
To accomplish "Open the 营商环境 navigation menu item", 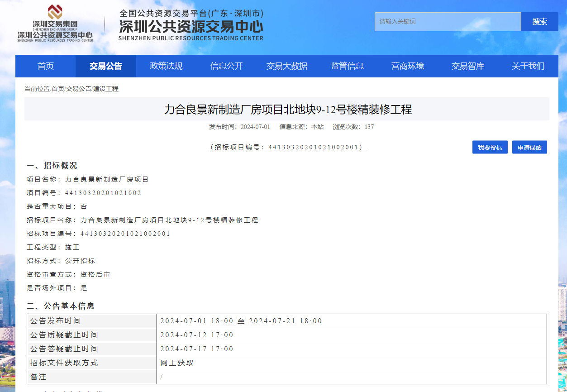I will coord(407,66).
